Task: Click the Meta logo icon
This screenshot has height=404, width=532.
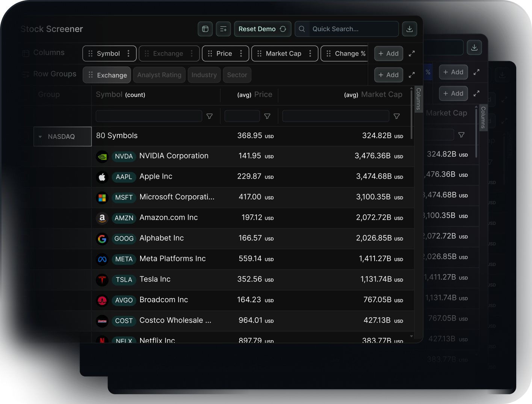Action: tap(102, 259)
